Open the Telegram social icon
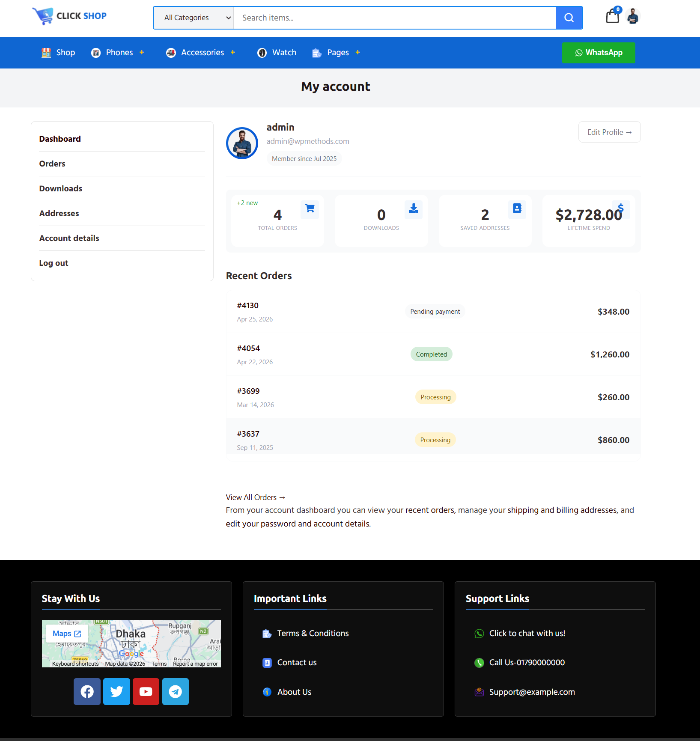This screenshot has height=741, width=700. [x=176, y=691]
